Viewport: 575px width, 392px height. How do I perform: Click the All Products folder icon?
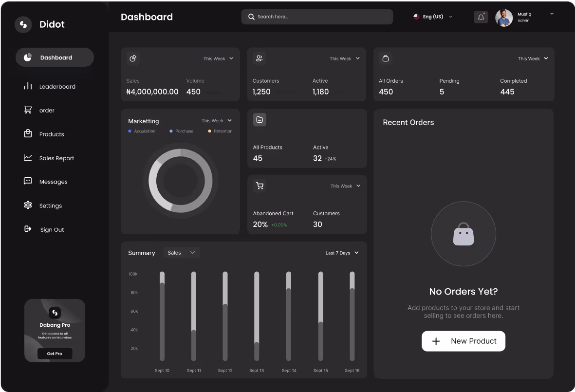[x=260, y=120]
